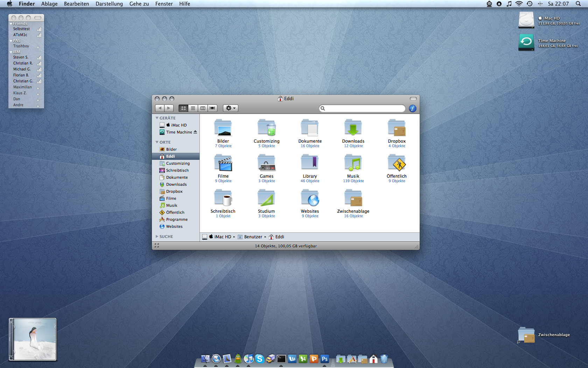588x368 pixels.
Task: Open the Studium folder icon
Action: 266,198
